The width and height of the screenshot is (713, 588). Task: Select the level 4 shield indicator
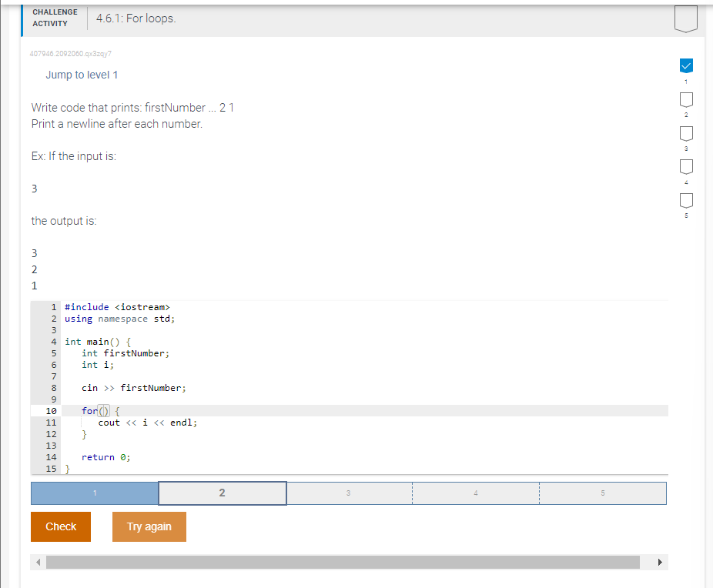[685, 166]
